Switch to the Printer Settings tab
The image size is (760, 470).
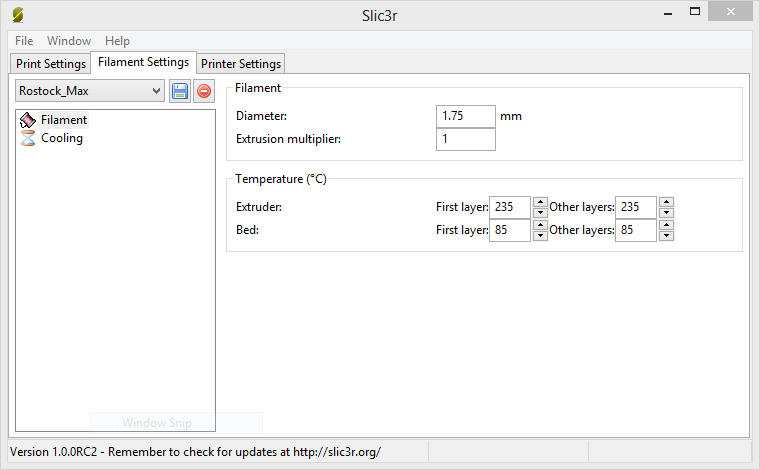pos(241,64)
